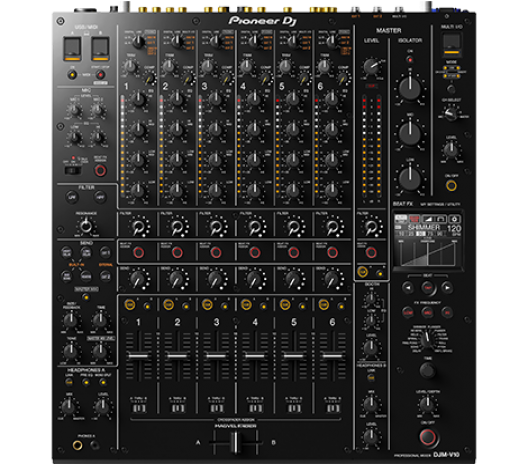Image resolution: width=528 pixels, height=464 pixels.
Task: Click the channel 1 TRIM knob
Action: tap(131, 67)
